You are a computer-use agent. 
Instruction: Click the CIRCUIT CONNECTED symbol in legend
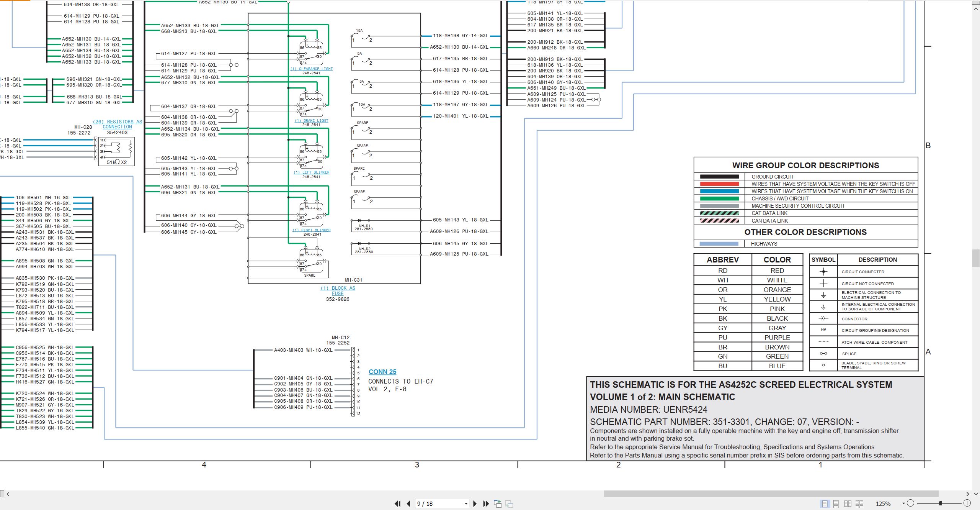[x=823, y=272]
